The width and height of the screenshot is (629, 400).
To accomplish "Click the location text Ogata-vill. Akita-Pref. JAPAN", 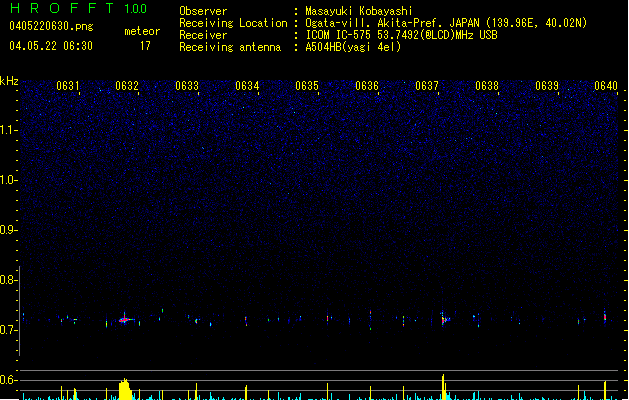I will [392, 23].
